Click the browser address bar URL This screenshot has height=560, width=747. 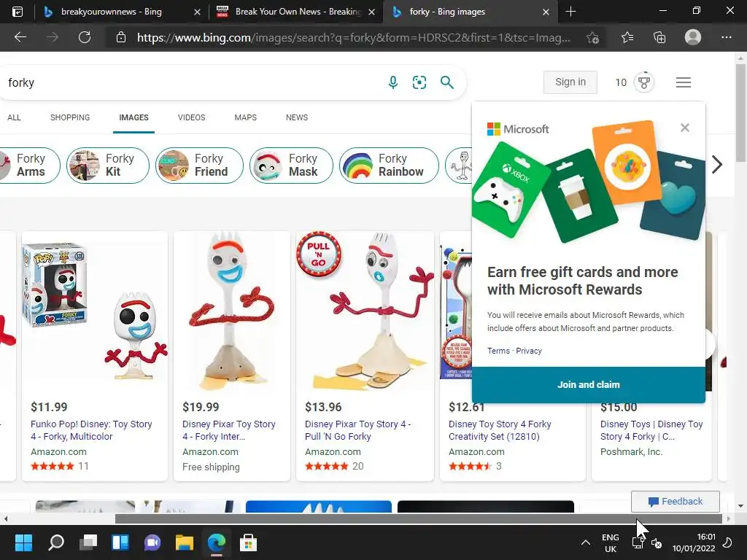click(354, 37)
